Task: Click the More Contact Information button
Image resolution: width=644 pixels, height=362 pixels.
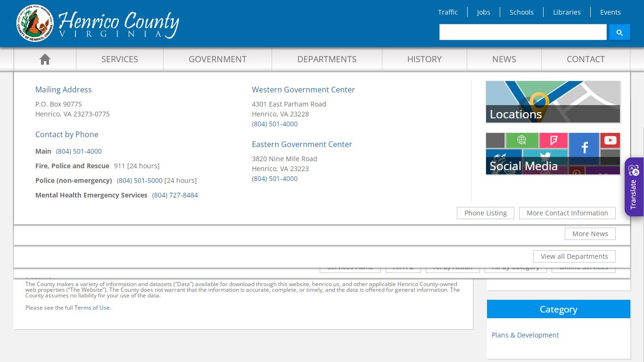Action: [567, 213]
